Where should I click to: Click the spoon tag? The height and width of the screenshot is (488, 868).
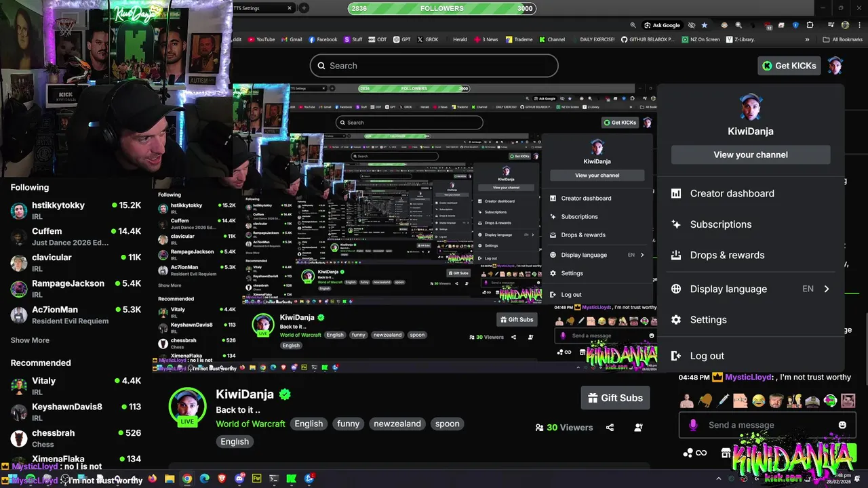point(447,424)
